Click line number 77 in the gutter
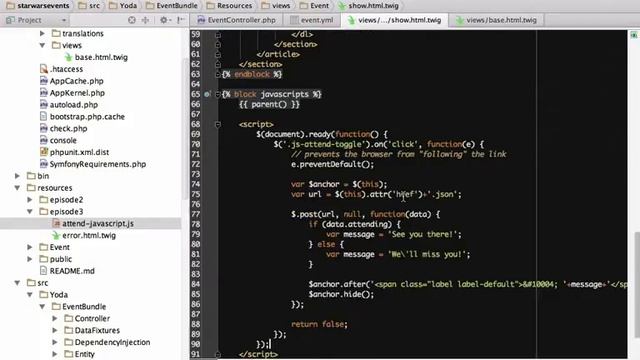 click(x=196, y=214)
